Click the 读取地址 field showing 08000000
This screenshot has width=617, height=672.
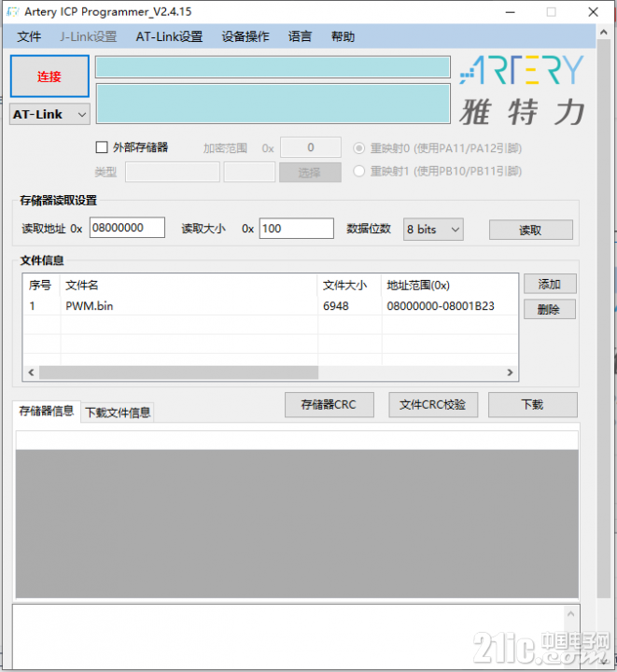click(x=127, y=228)
